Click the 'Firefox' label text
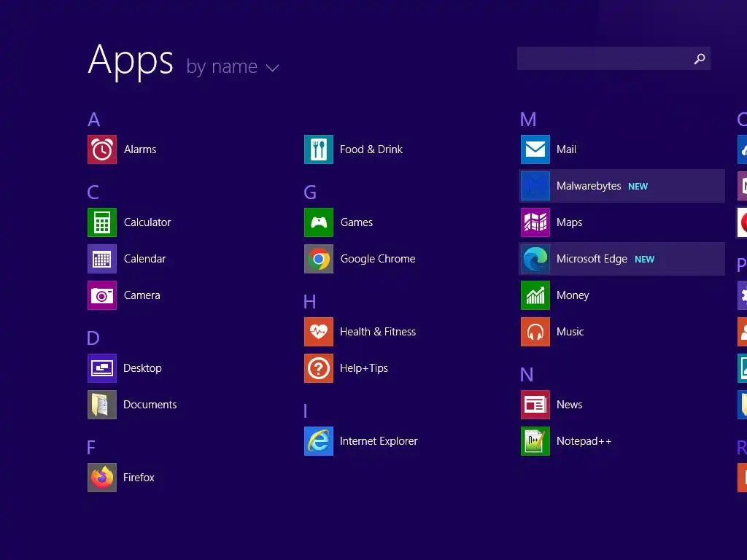Image resolution: width=747 pixels, height=560 pixels. [x=139, y=478]
